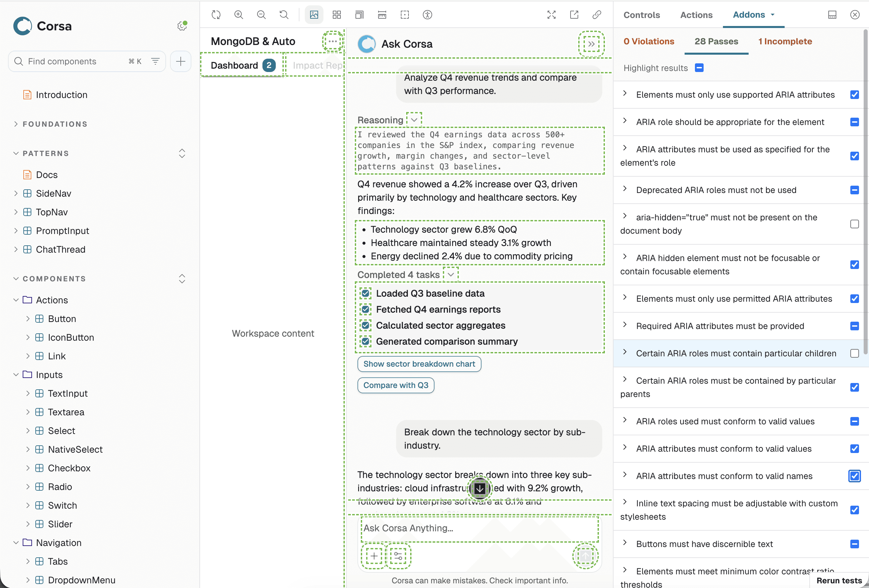Image resolution: width=869 pixels, height=588 pixels.
Task: Toggle Highlight results checkbox
Action: point(699,68)
